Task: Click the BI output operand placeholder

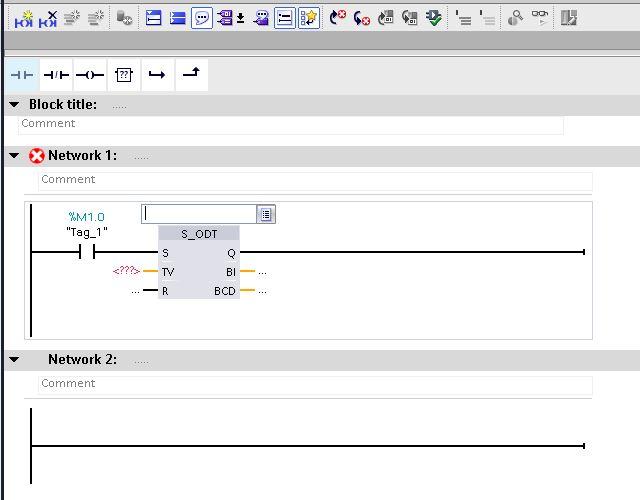Action: tap(262, 272)
